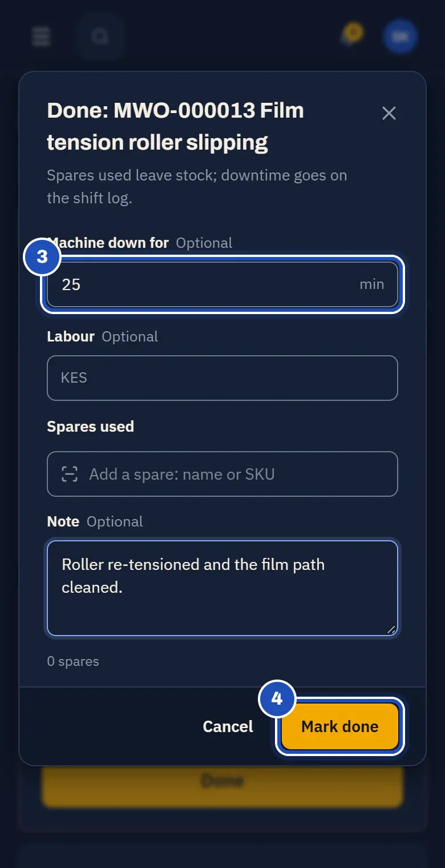The height and width of the screenshot is (868, 445).
Task: Click the Mark done button
Action: point(340,726)
